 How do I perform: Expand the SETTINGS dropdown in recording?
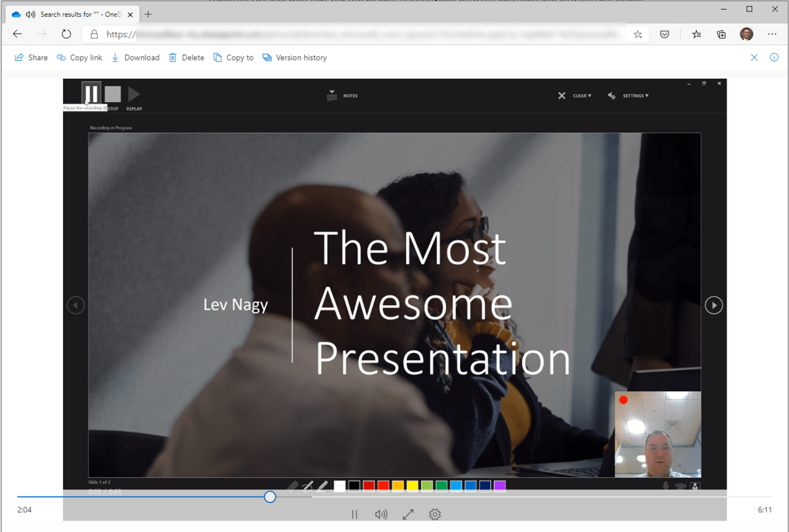pyautogui.click(x=635, y=96)
